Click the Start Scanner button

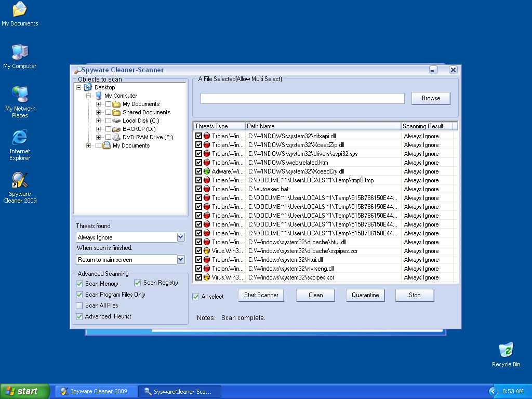coord(261,295)
